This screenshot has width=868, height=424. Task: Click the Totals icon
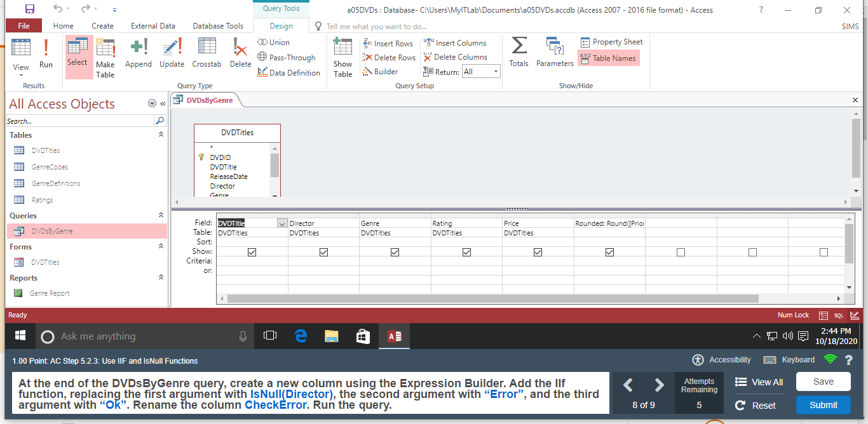click(x=519, y=52)
